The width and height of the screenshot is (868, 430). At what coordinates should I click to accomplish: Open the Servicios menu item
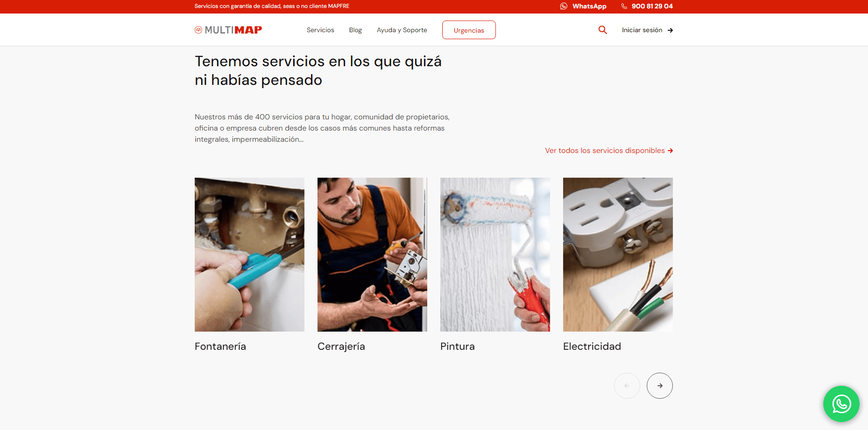pyautogui.click(x=320, y=30)
